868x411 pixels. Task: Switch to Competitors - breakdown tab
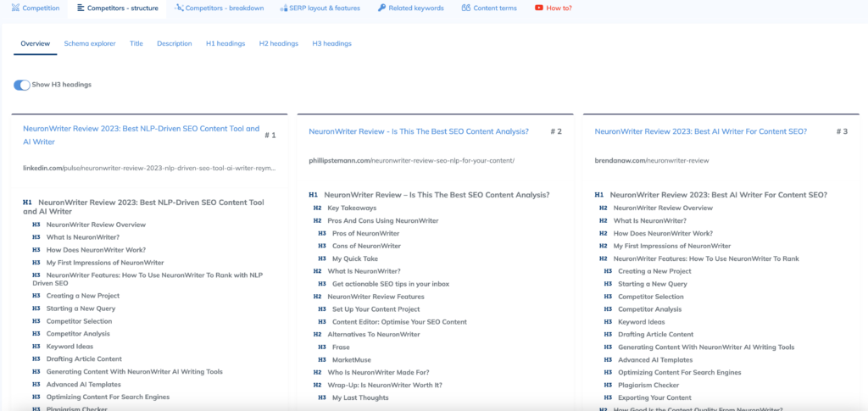[x=219, y=8]
